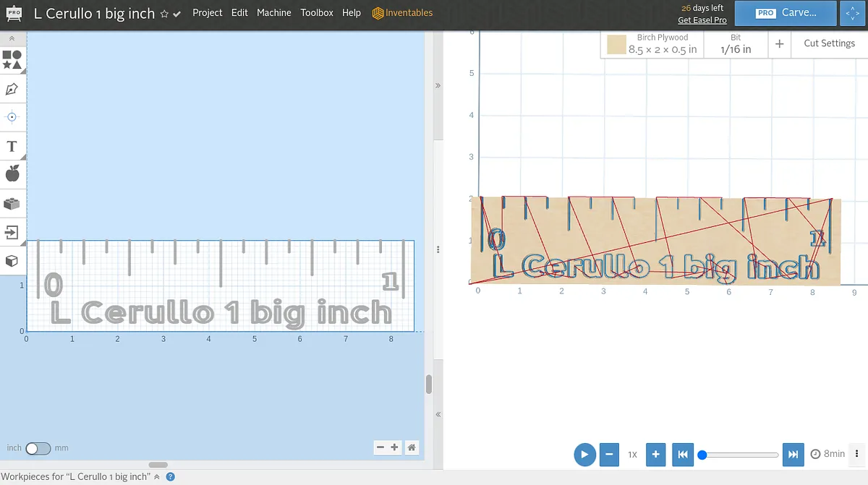Expand the Workpieces panel
This screenshot has width=868, height=485.
click(x=157, y=477)
